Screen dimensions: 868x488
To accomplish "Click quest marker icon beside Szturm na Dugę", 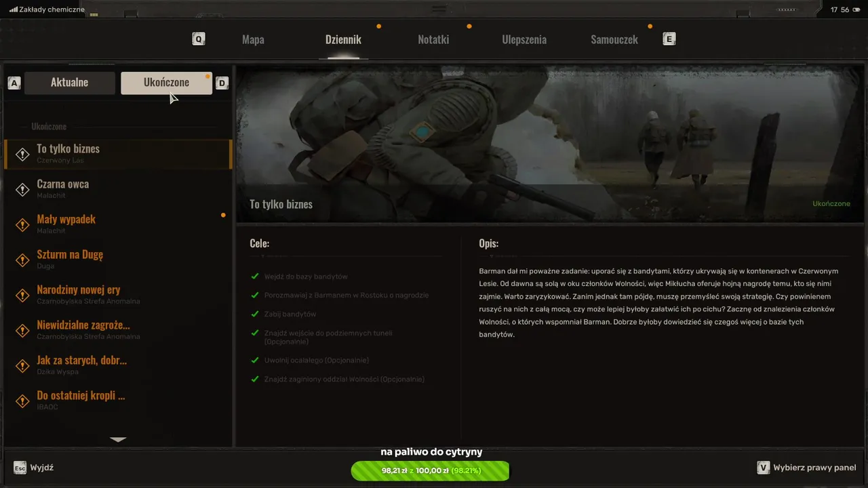I will point(22,260).
